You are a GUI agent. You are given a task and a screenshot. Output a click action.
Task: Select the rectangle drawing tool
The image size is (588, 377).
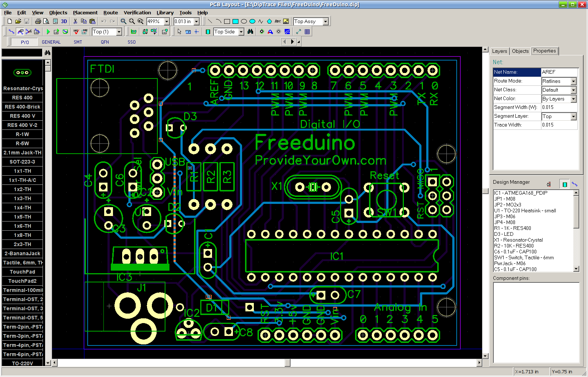[227, 21]
